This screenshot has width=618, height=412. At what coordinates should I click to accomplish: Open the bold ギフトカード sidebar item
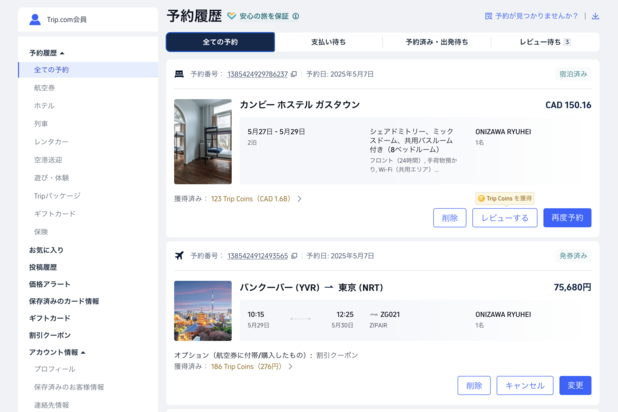[49, 318]
